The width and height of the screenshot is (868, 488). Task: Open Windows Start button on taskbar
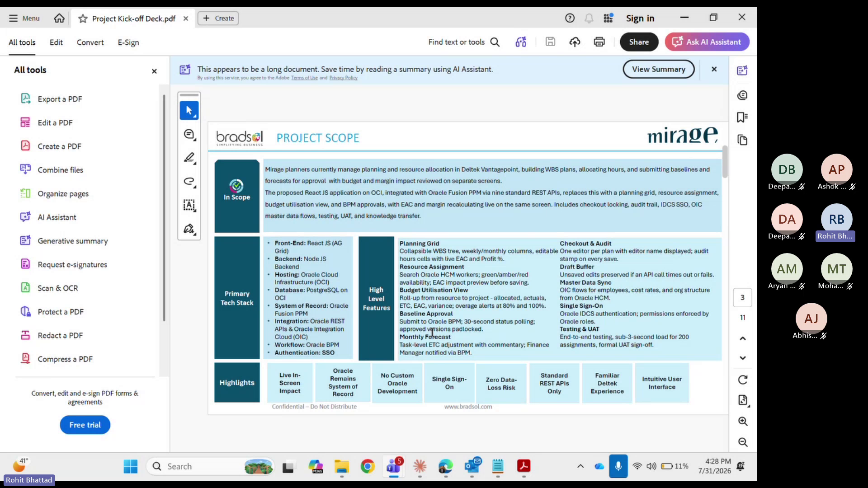[130, 466]
